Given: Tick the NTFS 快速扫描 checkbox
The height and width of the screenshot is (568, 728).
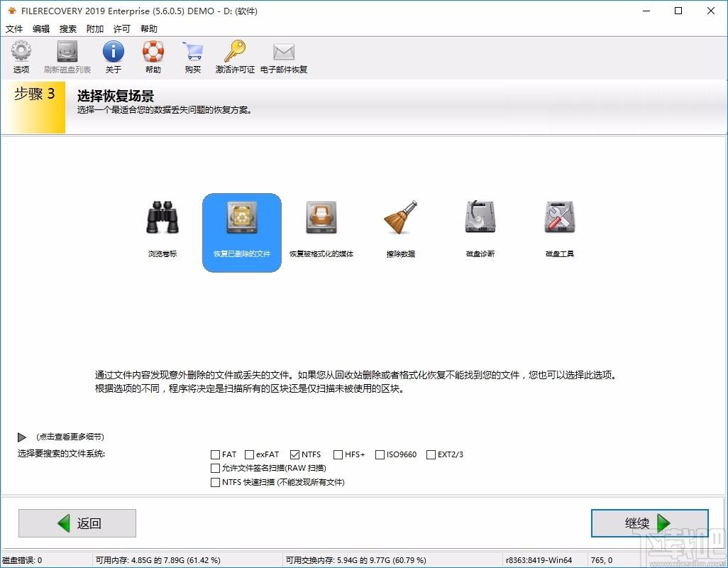Looking at the screenshot, I should click(215, 482).
